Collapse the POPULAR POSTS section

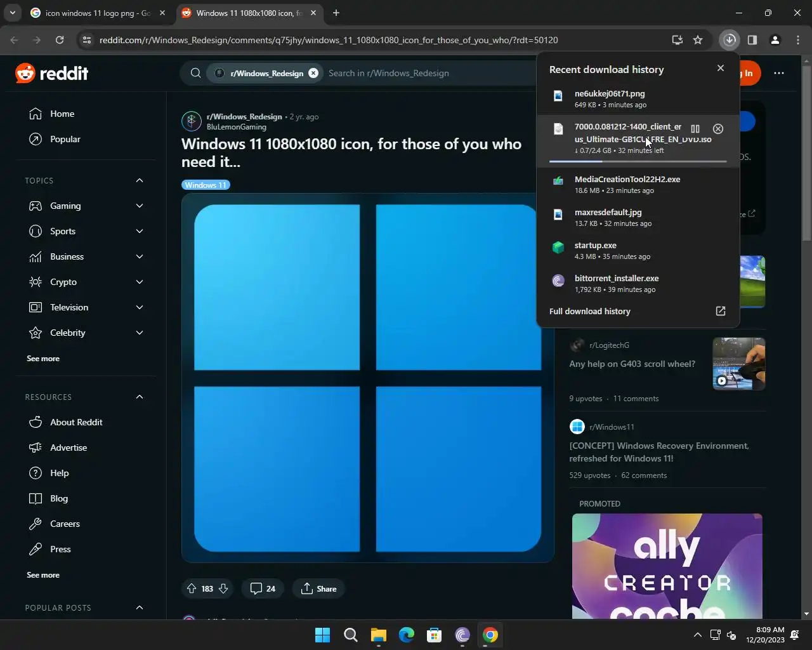click(140, 607)
